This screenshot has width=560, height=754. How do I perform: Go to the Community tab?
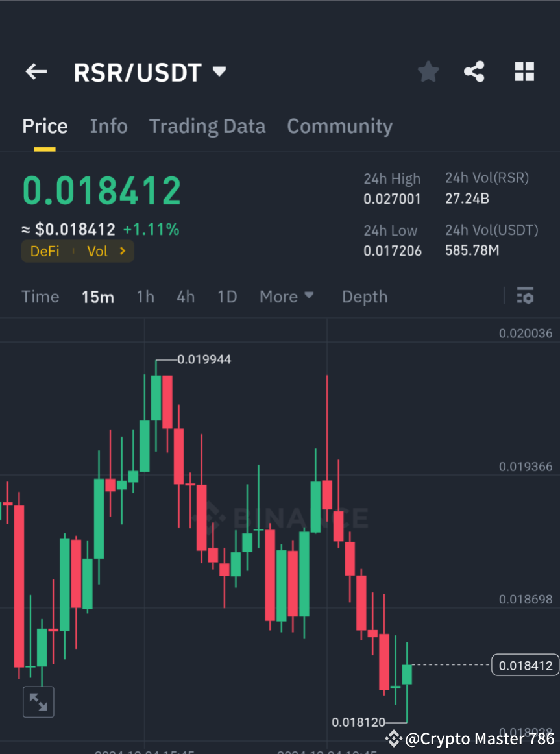(x=339, y=126)
